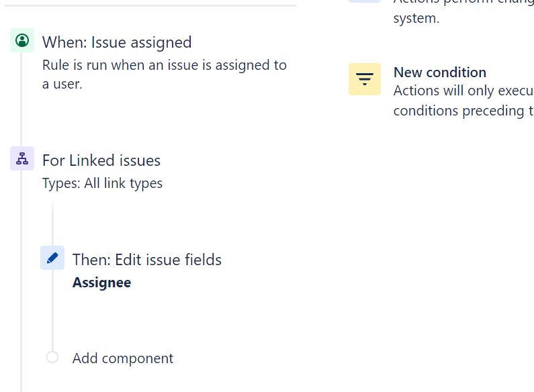534x392 pixels.
Task: Click the Add component link
Action: pyautogui.click(x=123, y=358)
